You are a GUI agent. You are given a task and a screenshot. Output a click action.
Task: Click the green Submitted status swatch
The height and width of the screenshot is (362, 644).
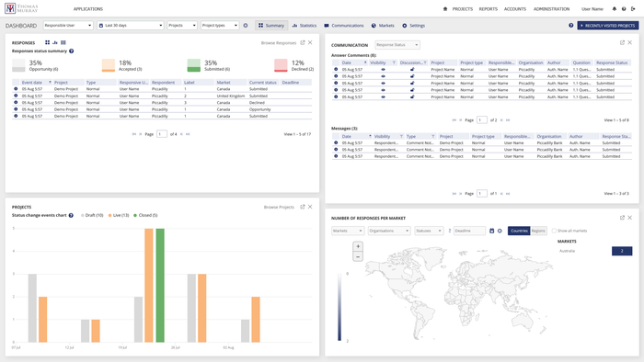(x=194, y=65)
